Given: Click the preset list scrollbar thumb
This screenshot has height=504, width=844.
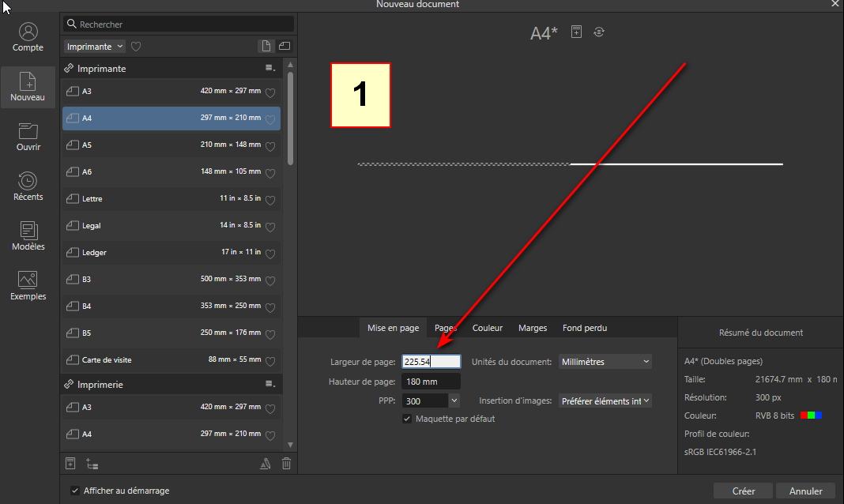Looking at the screenshot, I should tap(291, 118).
